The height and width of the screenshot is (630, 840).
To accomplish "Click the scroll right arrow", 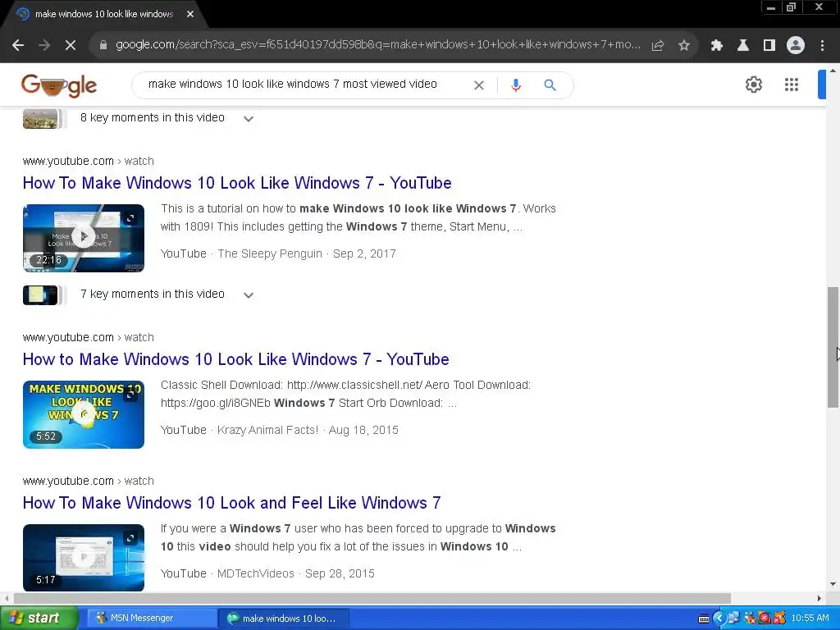I will pyautogui.click(x=819, y=598).
